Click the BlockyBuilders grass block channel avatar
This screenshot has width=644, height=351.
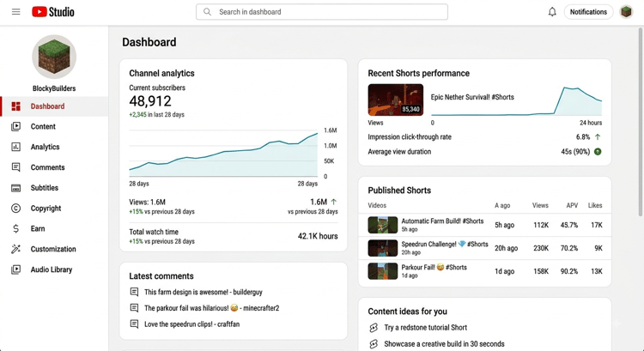tap(54, 57)
